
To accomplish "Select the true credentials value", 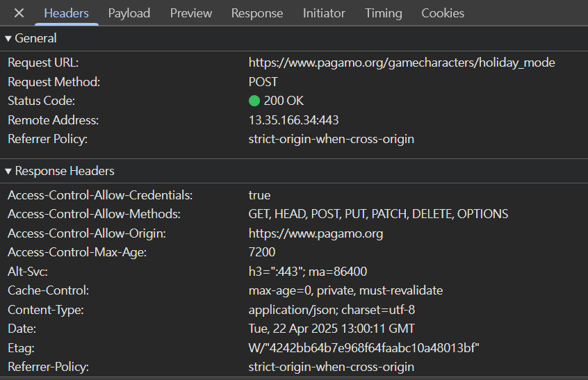I will [x=259, y=195].
